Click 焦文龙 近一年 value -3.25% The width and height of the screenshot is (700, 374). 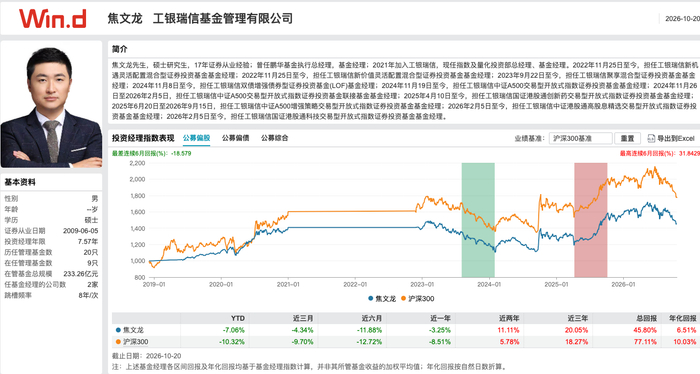(440, 330)
